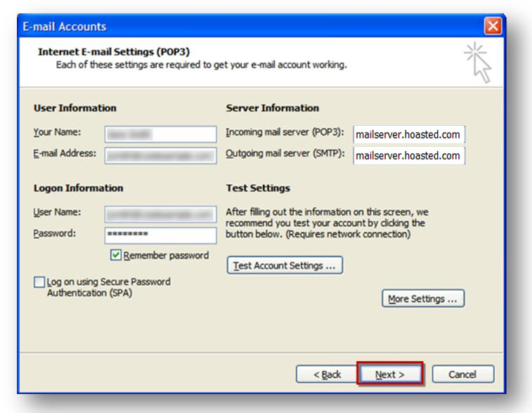The height and width of the screenshot is (413, 532).
Task: Toggle the Remember password checkbox
Action: click(x=116, y=255)
